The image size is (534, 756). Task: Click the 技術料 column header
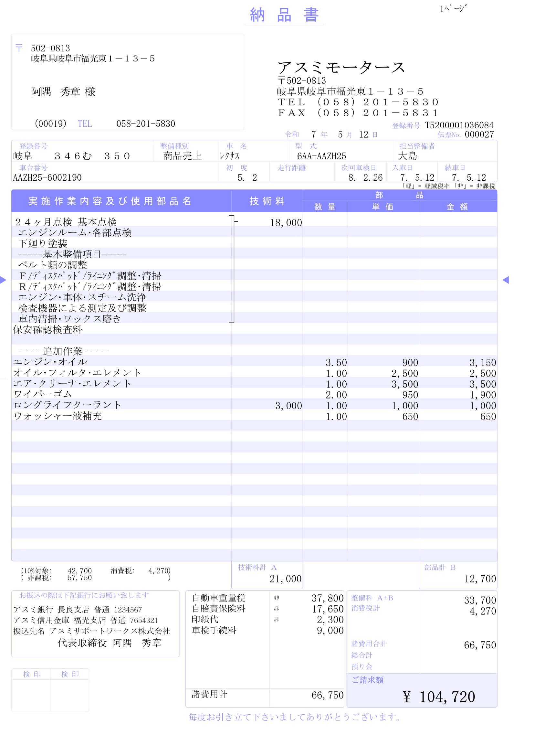pos(267,201)
